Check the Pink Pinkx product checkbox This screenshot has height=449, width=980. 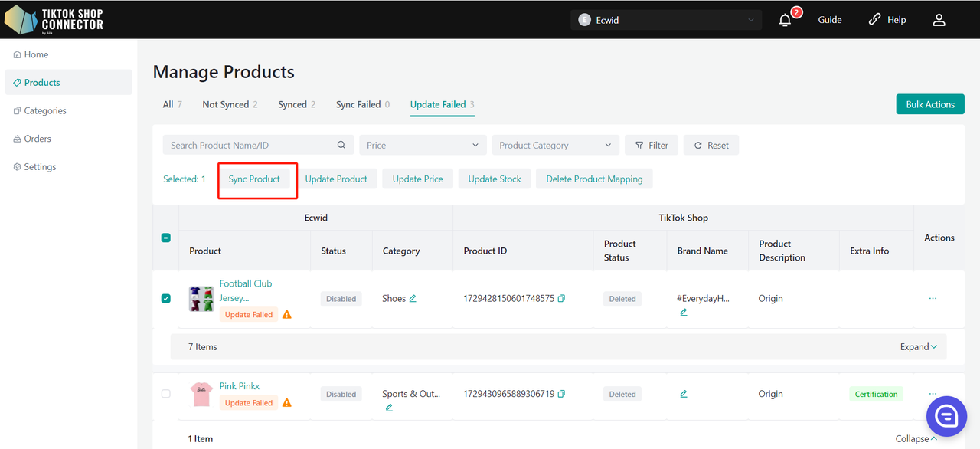[x=166, y=394]
